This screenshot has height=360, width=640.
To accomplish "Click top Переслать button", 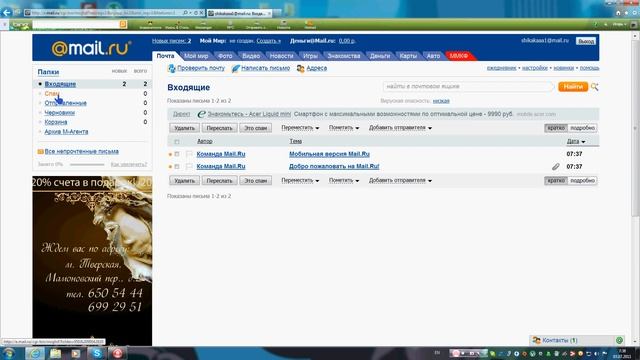I will [219, 128].
